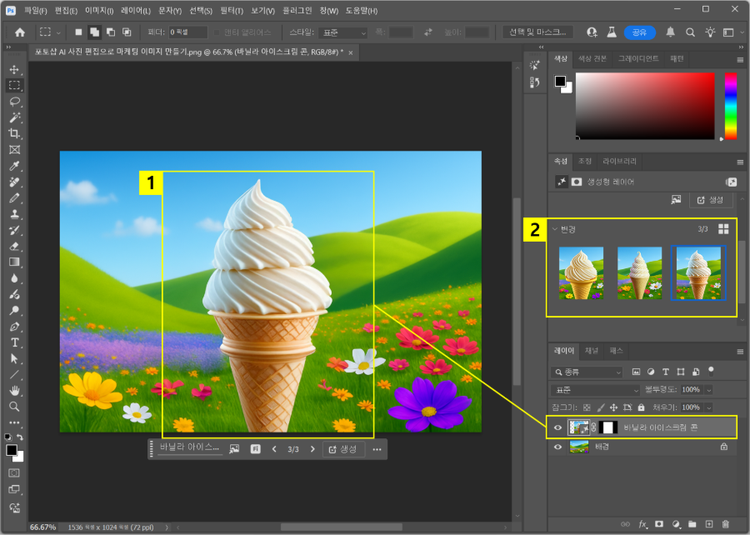Image resolution: width=750 pixels, height=535 pixels.
Task: Open the layer blend mode dropdown (표준)
Action: coord(595,390)
